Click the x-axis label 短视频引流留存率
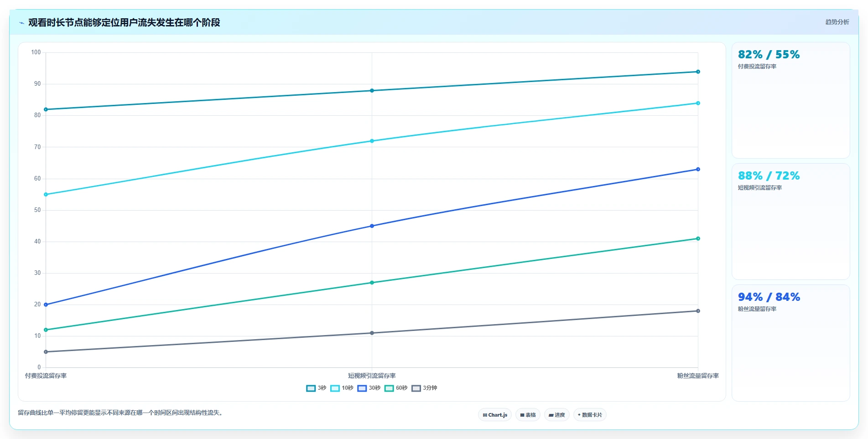 coord(372,376)
